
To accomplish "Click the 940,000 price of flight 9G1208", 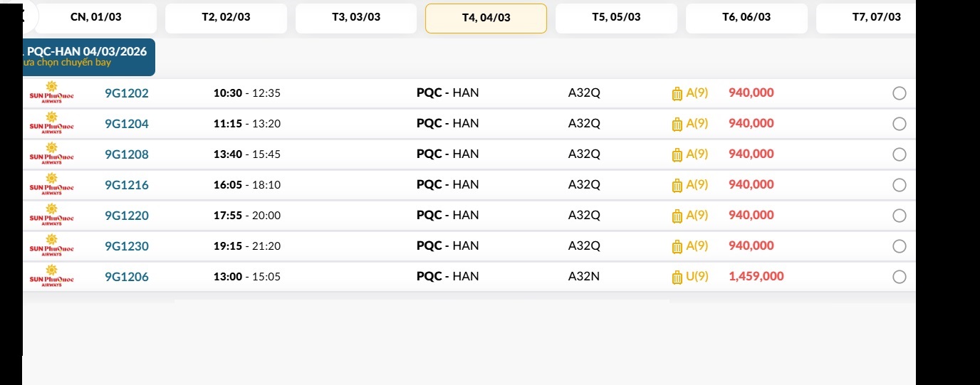I will (751, 154).
